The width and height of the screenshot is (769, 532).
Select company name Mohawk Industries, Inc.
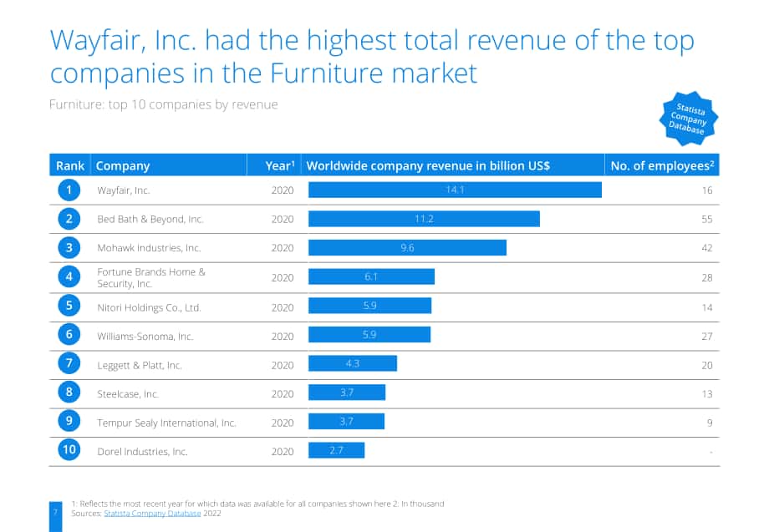point(149,248)
